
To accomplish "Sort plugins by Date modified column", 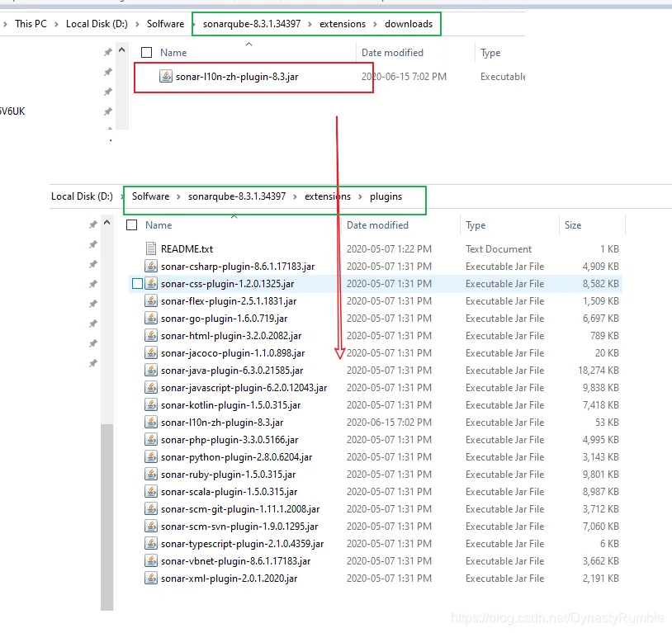I will (x=377, y=225).
